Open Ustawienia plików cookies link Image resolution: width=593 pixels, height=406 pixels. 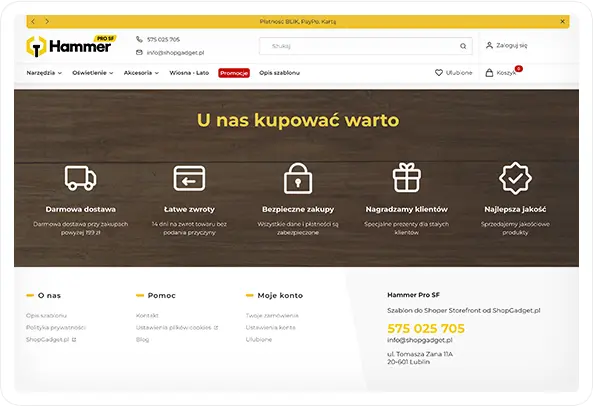tap(174, 327)
